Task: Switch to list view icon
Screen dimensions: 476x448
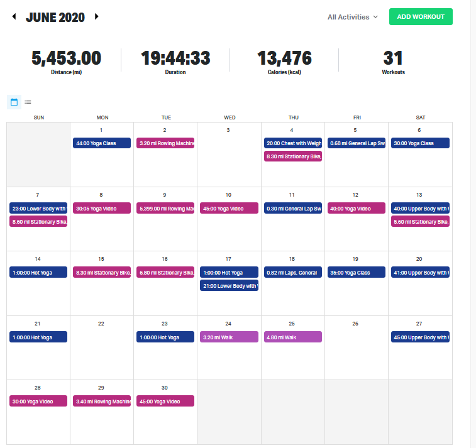Action: pos(28,102)
